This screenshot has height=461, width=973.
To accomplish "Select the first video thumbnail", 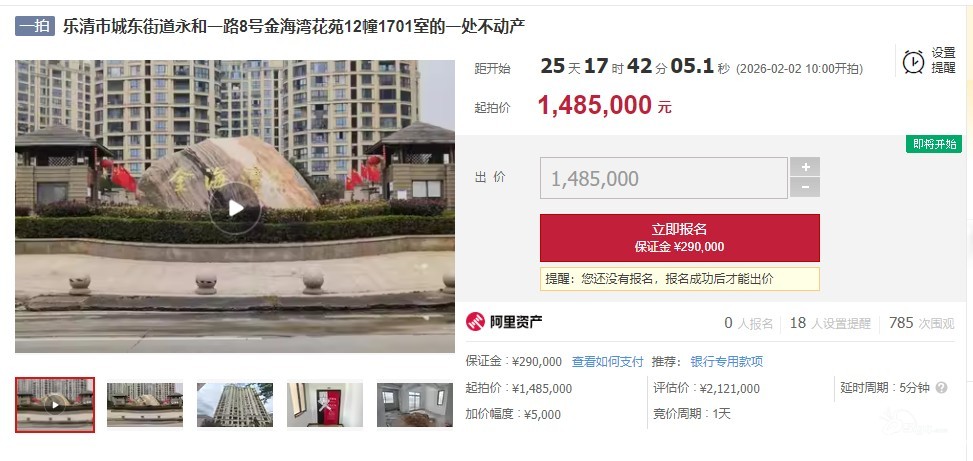I will pos(55,405).
